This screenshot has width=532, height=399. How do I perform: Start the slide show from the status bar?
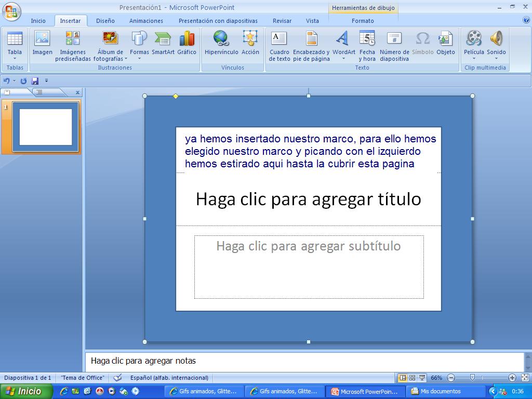pos(422,378)
